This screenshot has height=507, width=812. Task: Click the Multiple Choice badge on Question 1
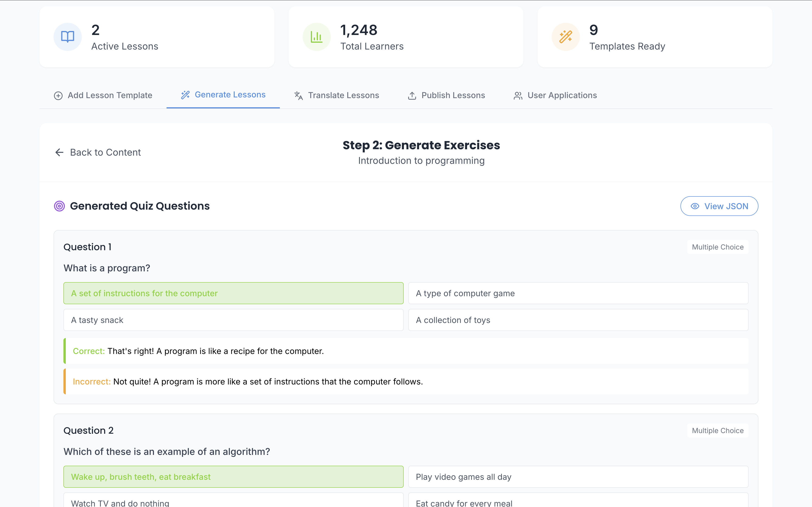717,247
